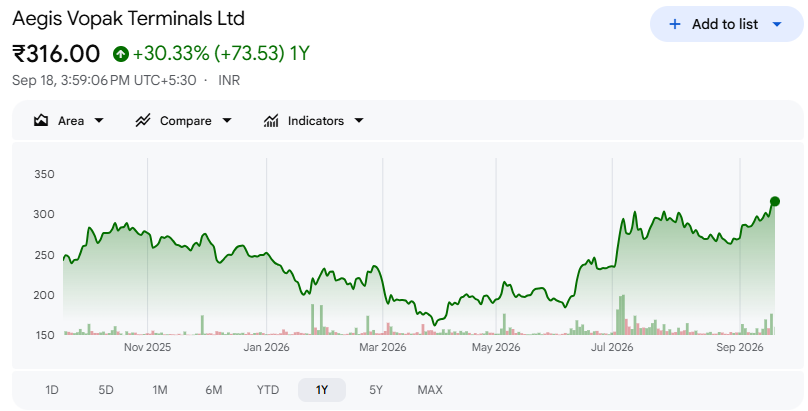Click the ₹316.00 price value

[x=56, y=54]
